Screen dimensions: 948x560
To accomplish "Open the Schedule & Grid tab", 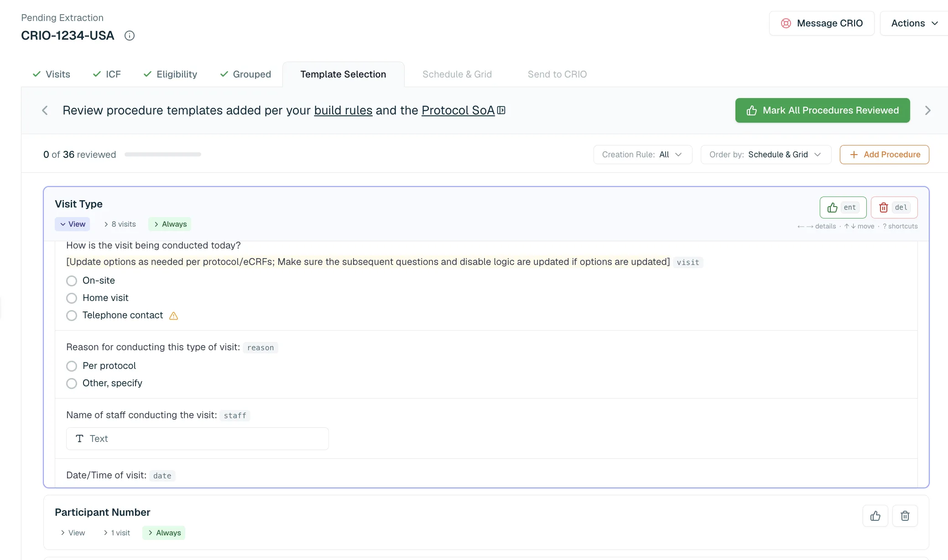I will 457,74.
